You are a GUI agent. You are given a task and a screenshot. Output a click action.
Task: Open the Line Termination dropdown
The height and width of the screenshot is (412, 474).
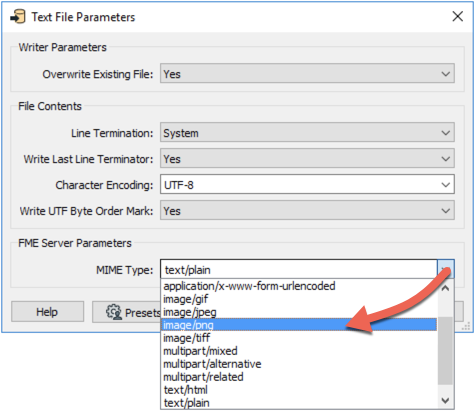(x=307, y=133)
